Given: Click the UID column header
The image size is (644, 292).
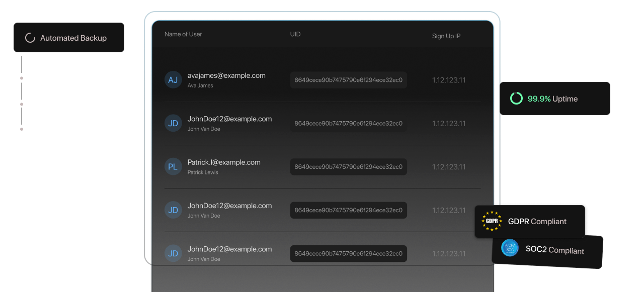Looking at the screenshot, I should coord(295,34).
